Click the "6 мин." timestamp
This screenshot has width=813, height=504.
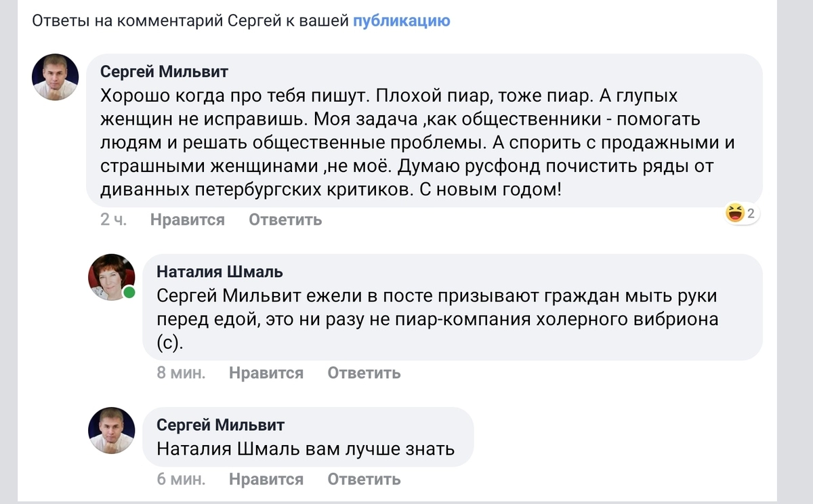(x=181, y=479)
